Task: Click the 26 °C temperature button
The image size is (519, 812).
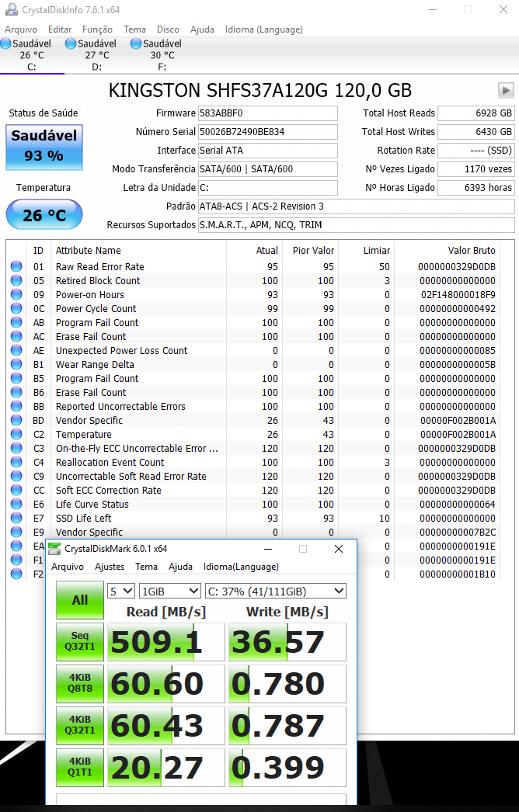Action: (44, 214)
